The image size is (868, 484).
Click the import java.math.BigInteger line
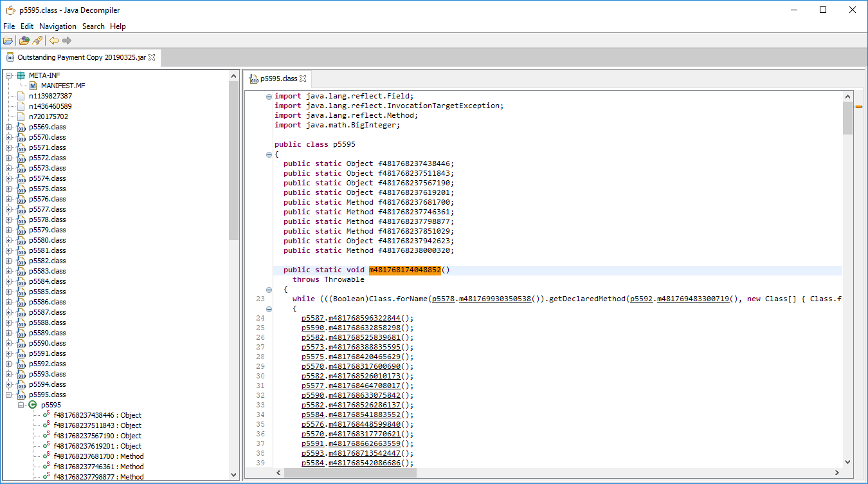pyautogui.click(x=338, y=125)
